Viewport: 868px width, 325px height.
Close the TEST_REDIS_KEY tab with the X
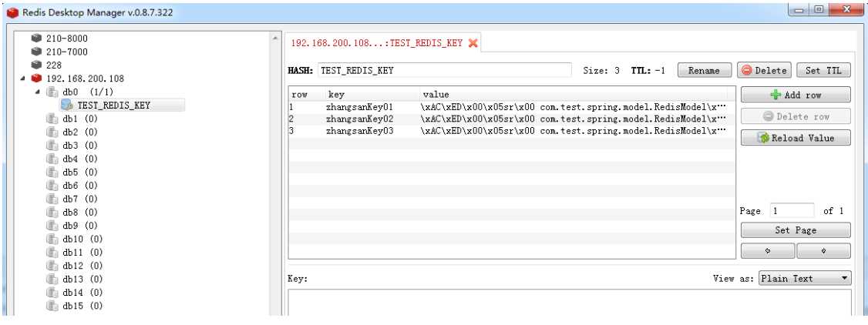[473, 43]
